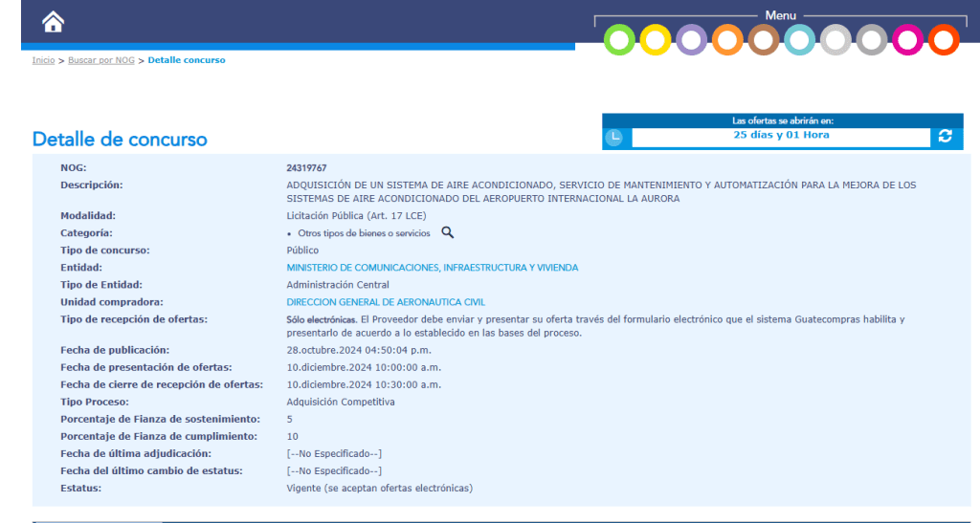This screenshot has height=523, width=980.
Task: Select the NOG number 24319767
Action: pos(306,168)
